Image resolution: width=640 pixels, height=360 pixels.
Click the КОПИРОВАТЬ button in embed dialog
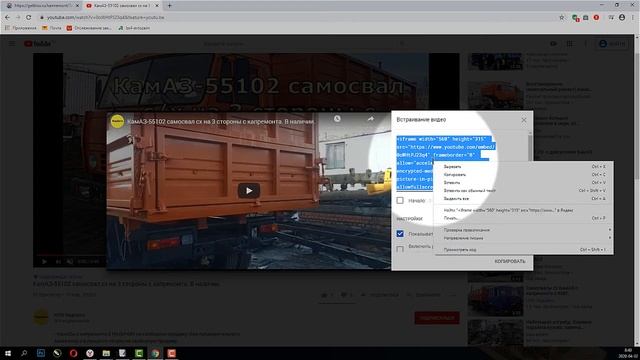pyautogui.click(x=510, y=261)
